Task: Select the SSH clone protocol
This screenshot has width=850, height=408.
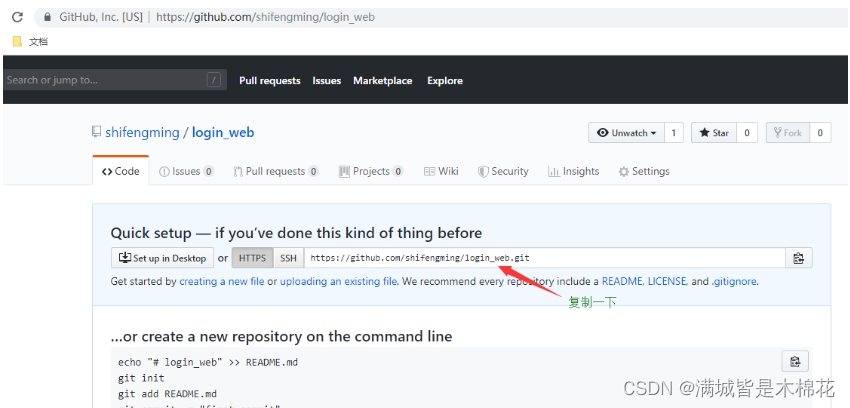Action: coord(288,258)
